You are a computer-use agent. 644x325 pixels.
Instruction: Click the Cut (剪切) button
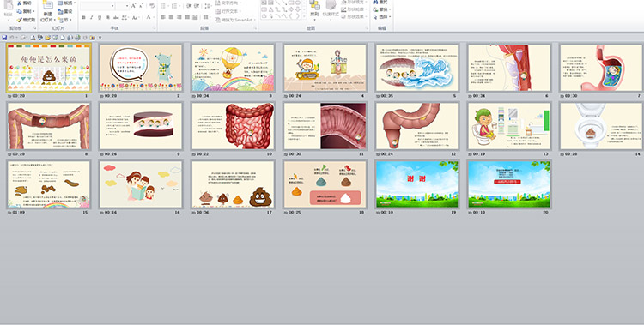(25, 3)
